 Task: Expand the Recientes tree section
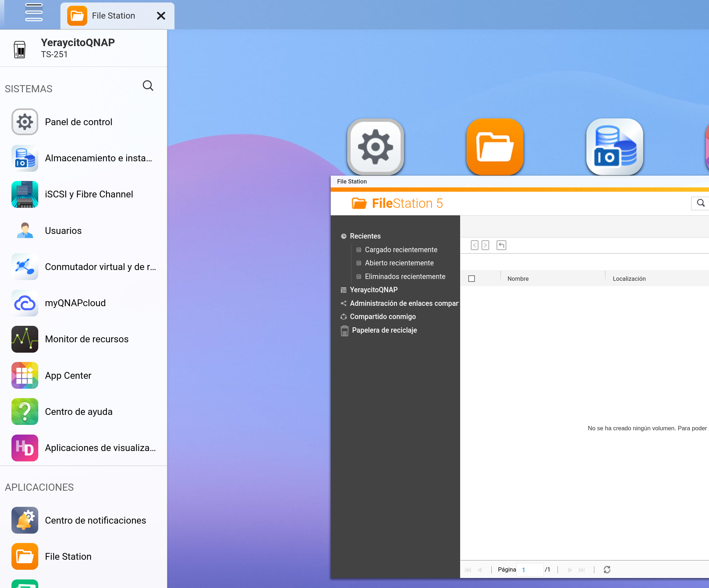365,236
